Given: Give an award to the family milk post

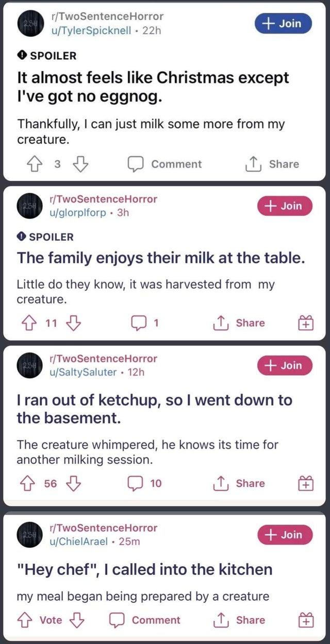Looking at the screenshot, I should tap(304, 323).
